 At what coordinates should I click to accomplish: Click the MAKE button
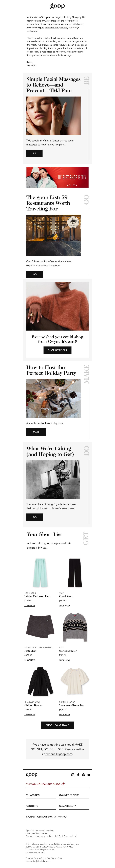36,432
